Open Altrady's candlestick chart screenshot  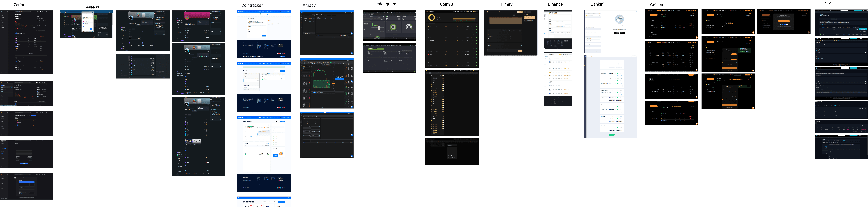[x=327, y=83]
